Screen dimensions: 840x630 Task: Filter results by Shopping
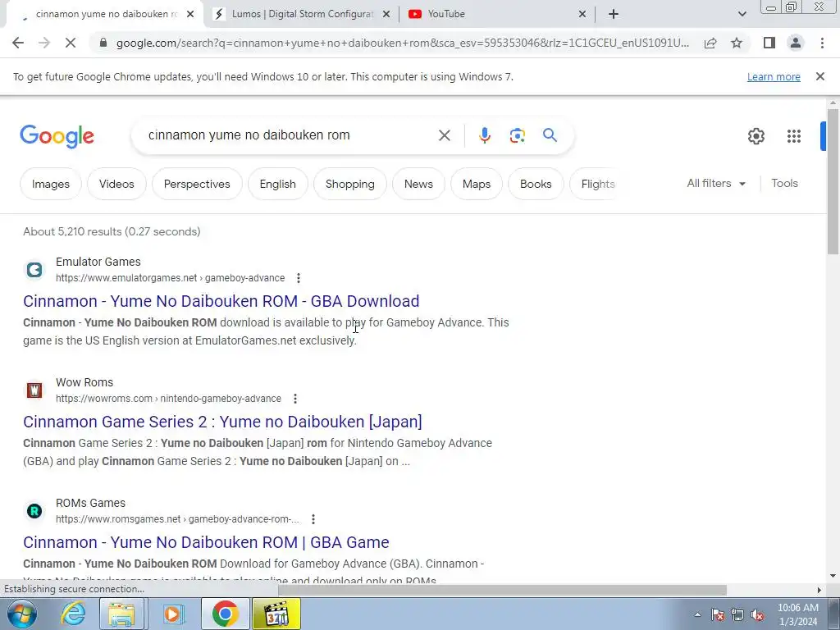[x=349, y=184]
